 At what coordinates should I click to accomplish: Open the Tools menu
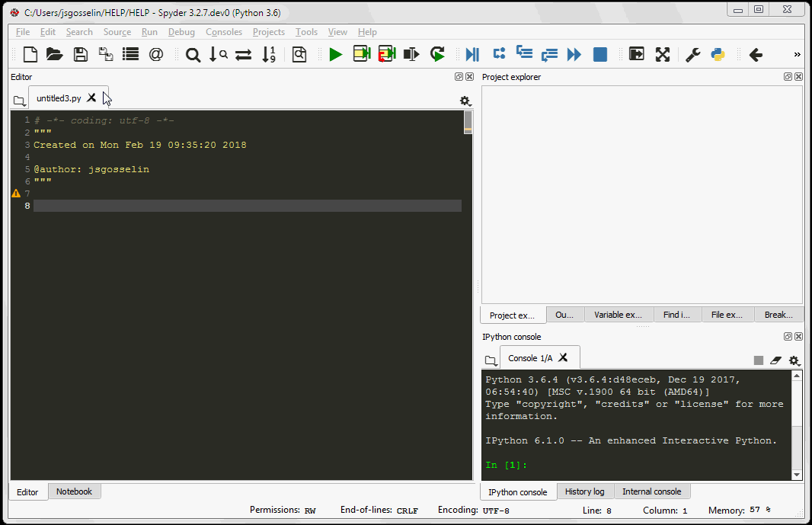(306, 31)
